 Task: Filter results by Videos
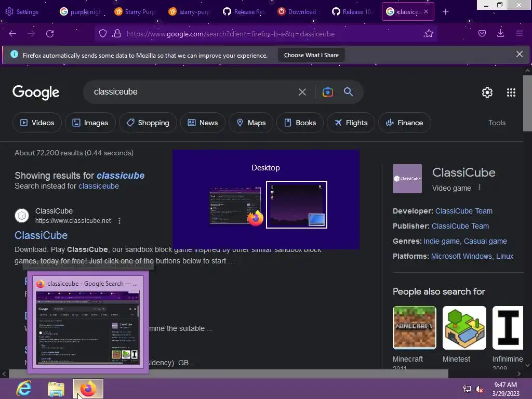37,123
